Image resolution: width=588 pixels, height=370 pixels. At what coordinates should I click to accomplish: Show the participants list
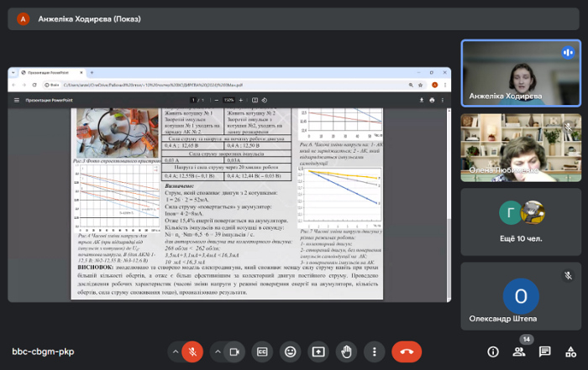[x=519, y=352]
